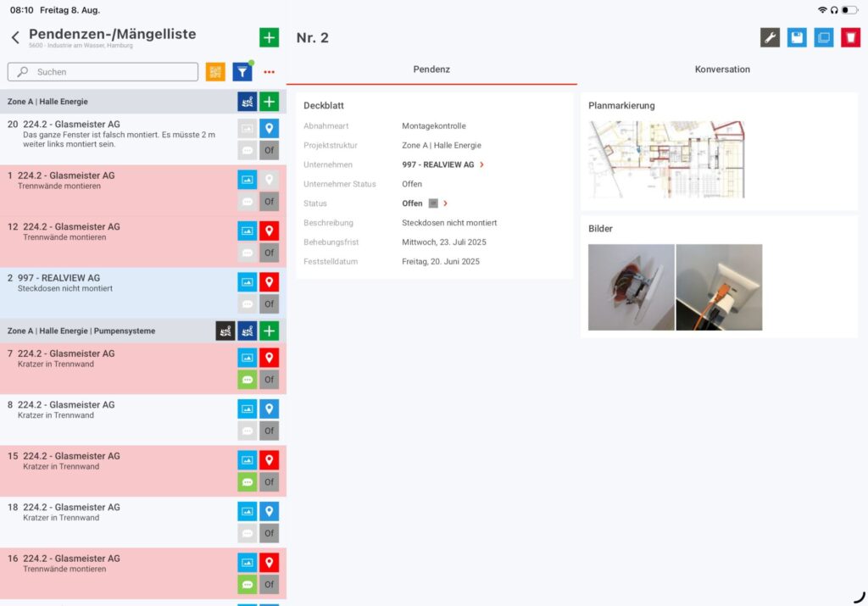
Task: Open the filter options with the funnel icon
Action: pos(242,71)
